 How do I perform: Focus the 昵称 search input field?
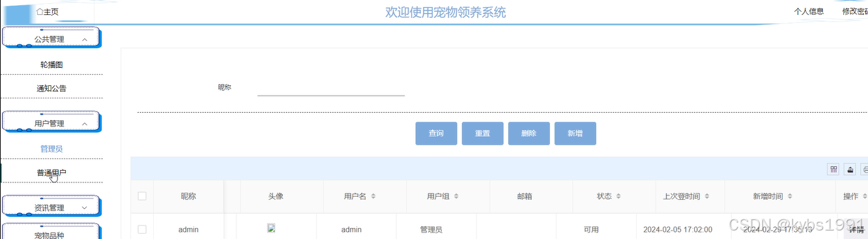click(x=331, y=88)
